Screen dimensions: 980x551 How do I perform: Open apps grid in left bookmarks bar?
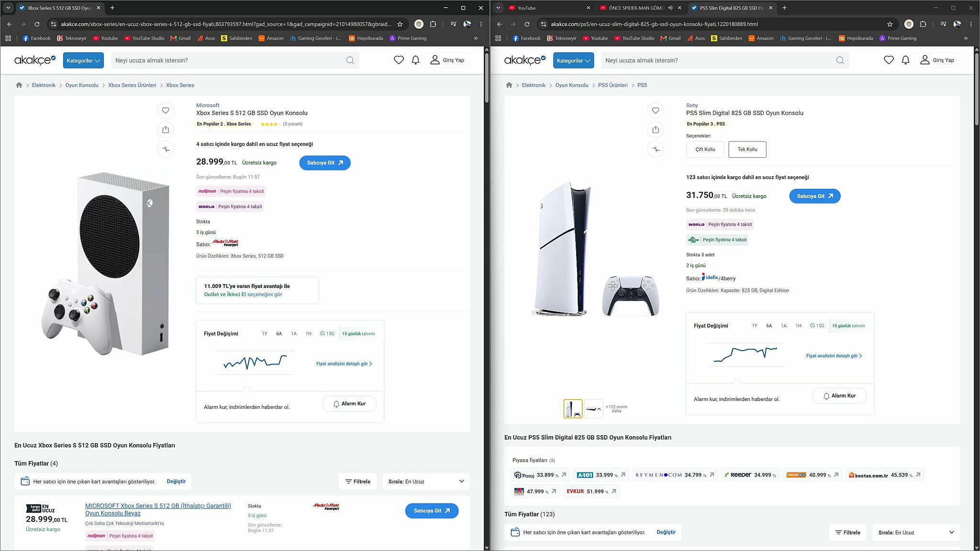point(8,38)
